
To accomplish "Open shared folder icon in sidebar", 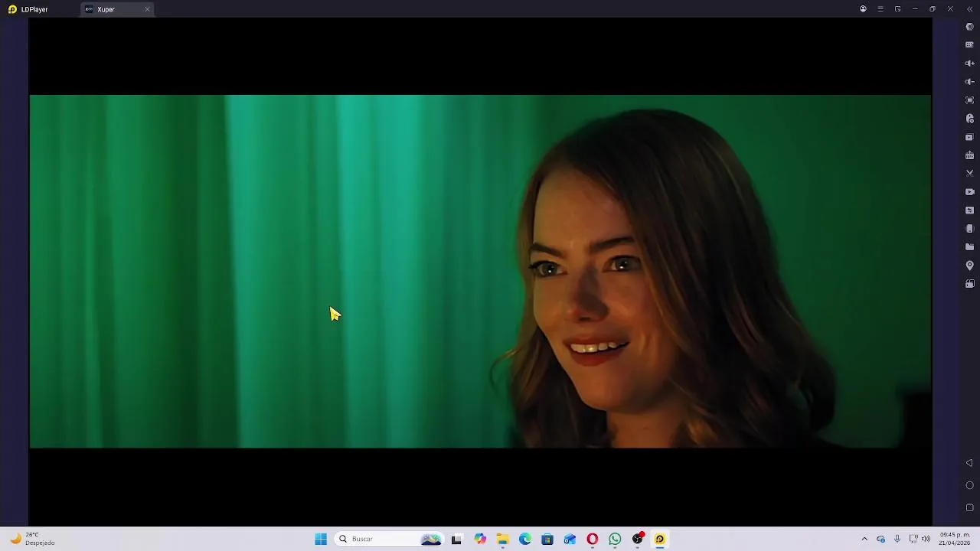I will [969, 247].
